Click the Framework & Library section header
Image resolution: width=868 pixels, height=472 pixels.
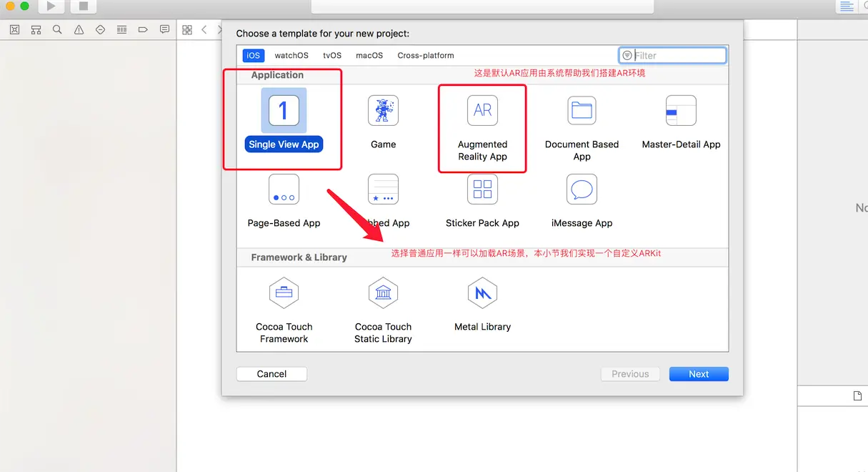pos(299,257)
